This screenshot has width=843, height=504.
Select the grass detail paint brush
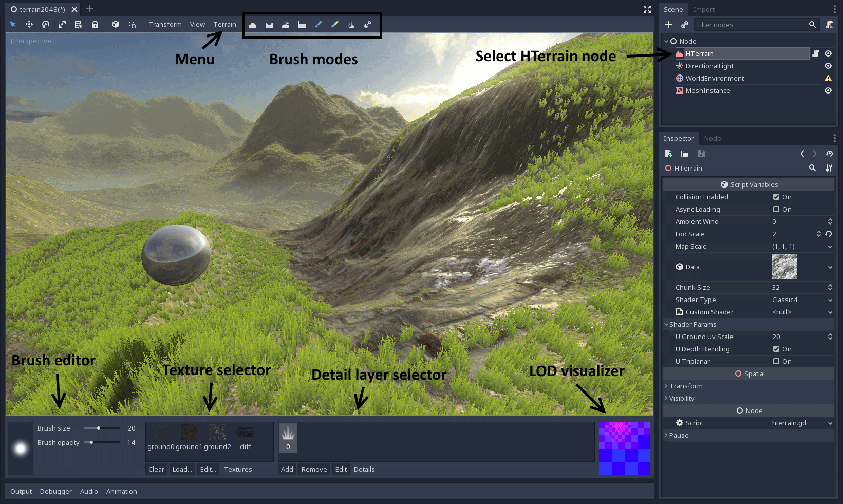click(x=351, y=24)
